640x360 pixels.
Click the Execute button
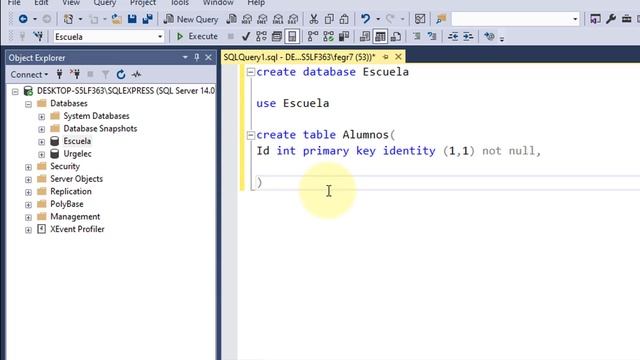pos(197,36)
